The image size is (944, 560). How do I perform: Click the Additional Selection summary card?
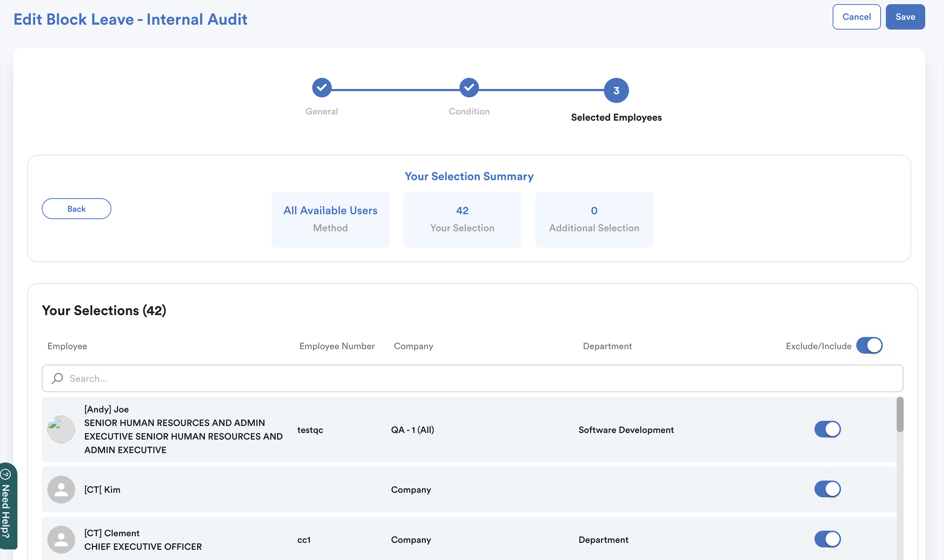(594, 219)
